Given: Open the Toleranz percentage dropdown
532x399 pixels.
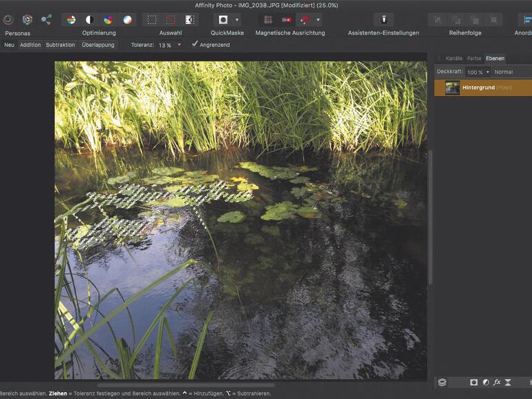Looking at the screenshot, I should (179, 45).
